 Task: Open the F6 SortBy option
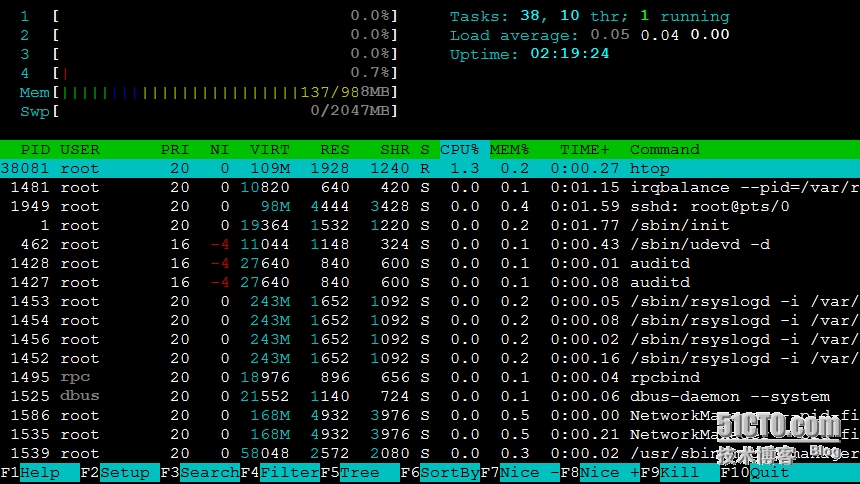click(x=440, y=472)
